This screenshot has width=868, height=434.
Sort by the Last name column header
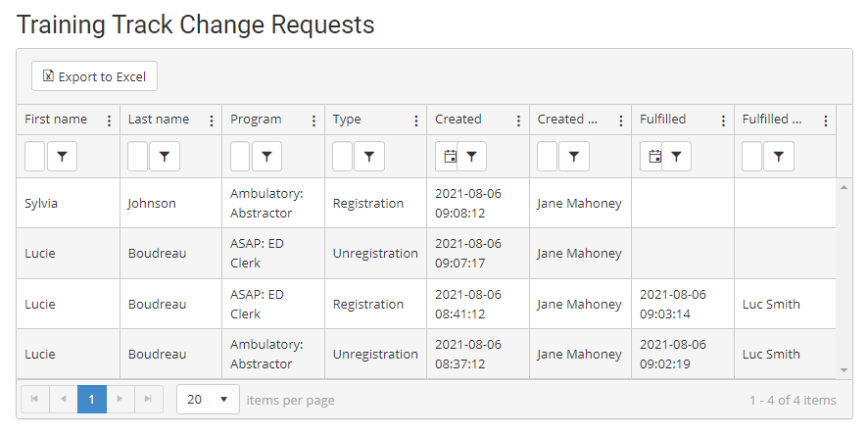pyautogui.click(x=159, y=120)
